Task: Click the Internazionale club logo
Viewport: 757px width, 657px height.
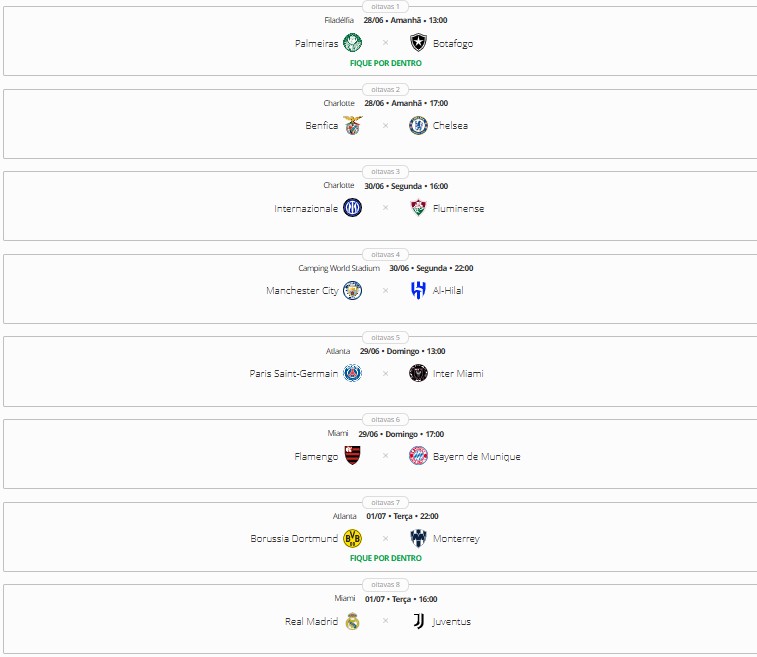Action: (352, 208)
